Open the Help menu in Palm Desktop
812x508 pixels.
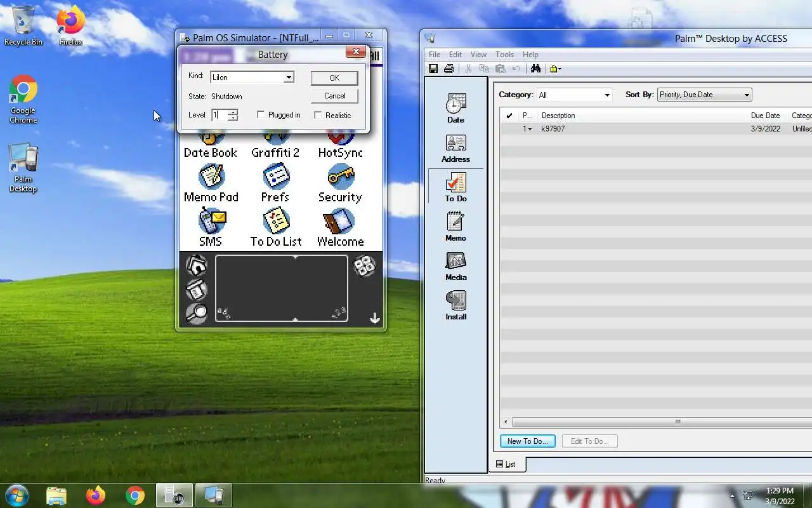530,55
